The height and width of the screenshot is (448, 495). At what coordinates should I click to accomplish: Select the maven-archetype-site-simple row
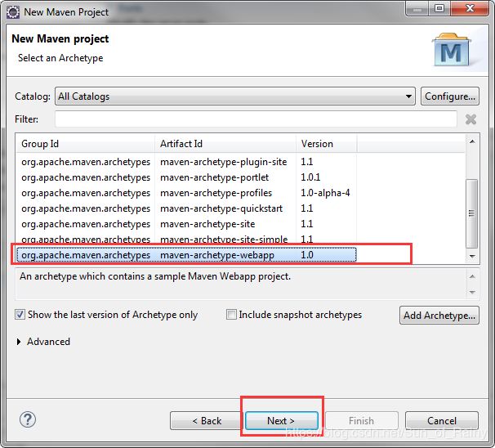tap(186, 240)
